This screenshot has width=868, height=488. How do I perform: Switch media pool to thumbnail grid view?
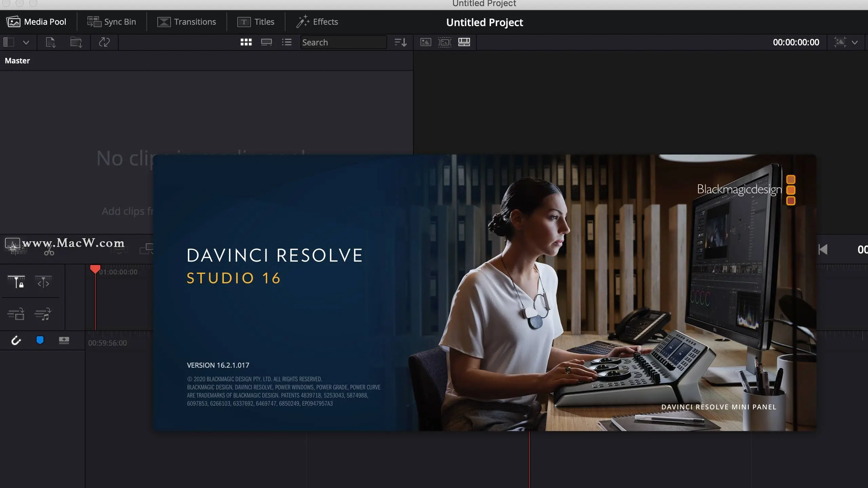(246, 42)
